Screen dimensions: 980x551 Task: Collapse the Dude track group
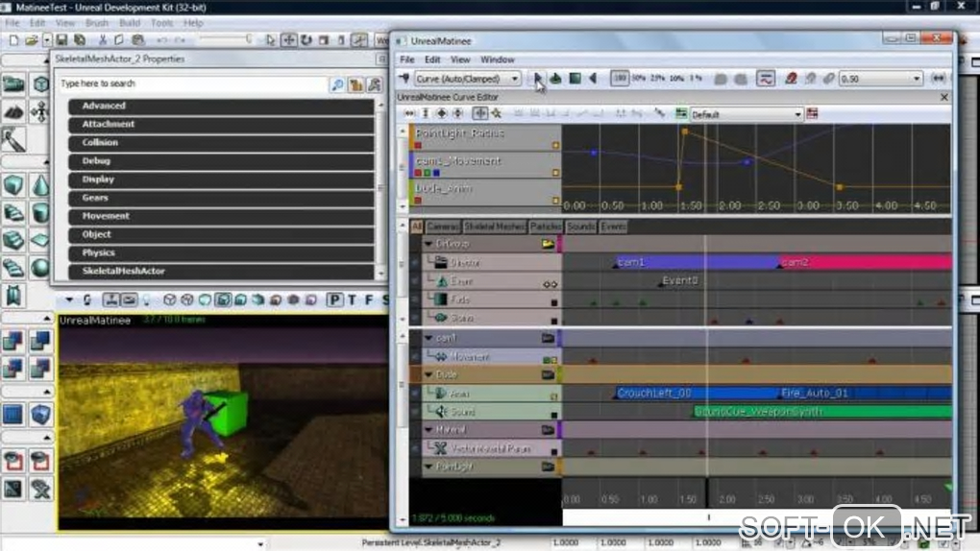429,374
